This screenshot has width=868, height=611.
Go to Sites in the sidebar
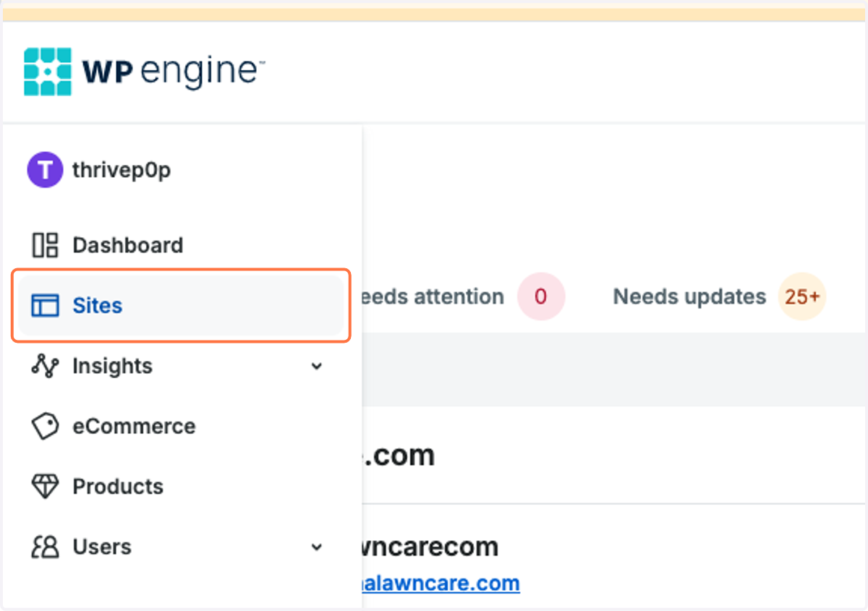point(181,305)
